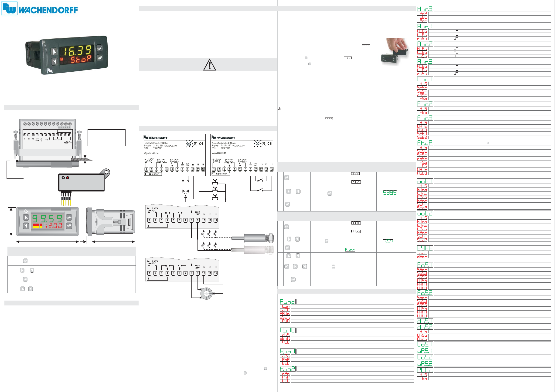Viewport: 555px width, 392px height.
Task: Click the Wachendorff logo in the page header
Action: point(40,8)
